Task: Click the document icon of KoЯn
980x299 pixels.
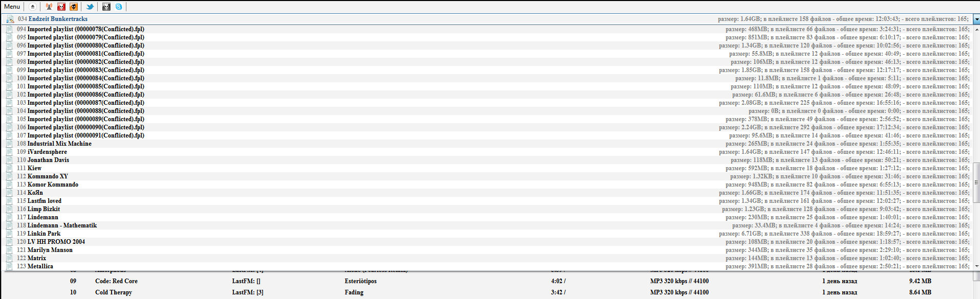Action: (x=9, y=193)
